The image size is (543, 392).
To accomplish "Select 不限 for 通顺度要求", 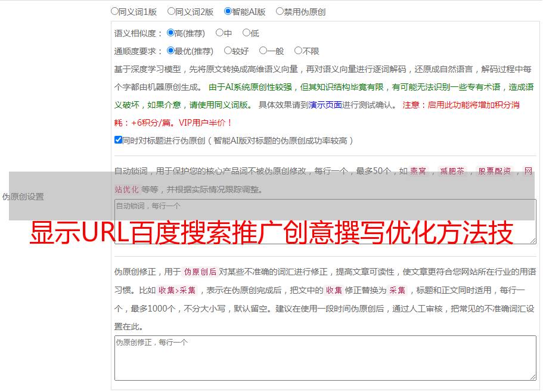I will 298,51.
